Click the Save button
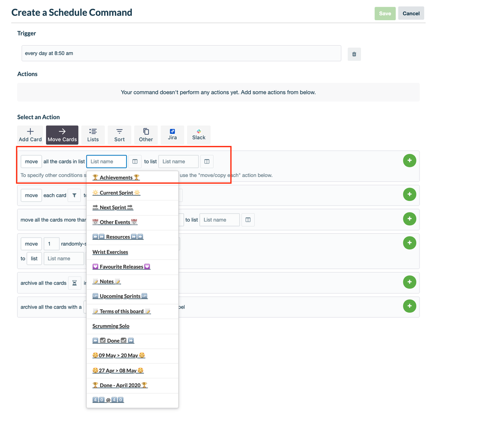Screen dimensions: 479x448 385,13
